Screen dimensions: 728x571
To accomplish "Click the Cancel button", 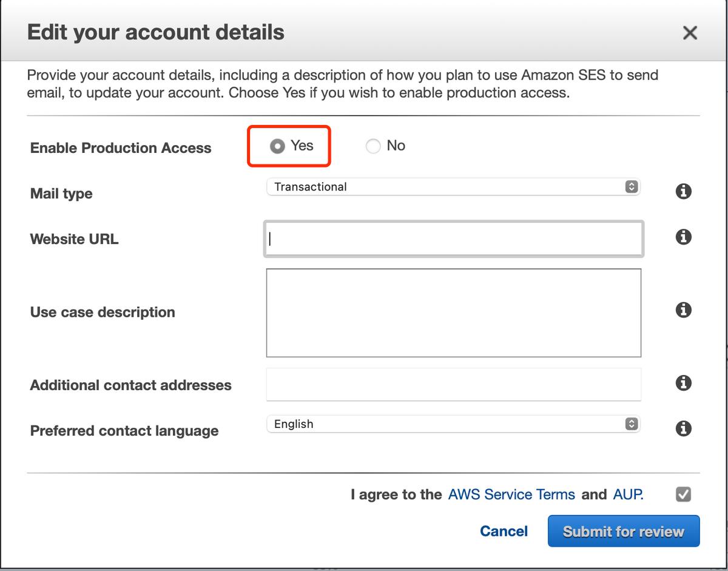I will pos(504,532).
